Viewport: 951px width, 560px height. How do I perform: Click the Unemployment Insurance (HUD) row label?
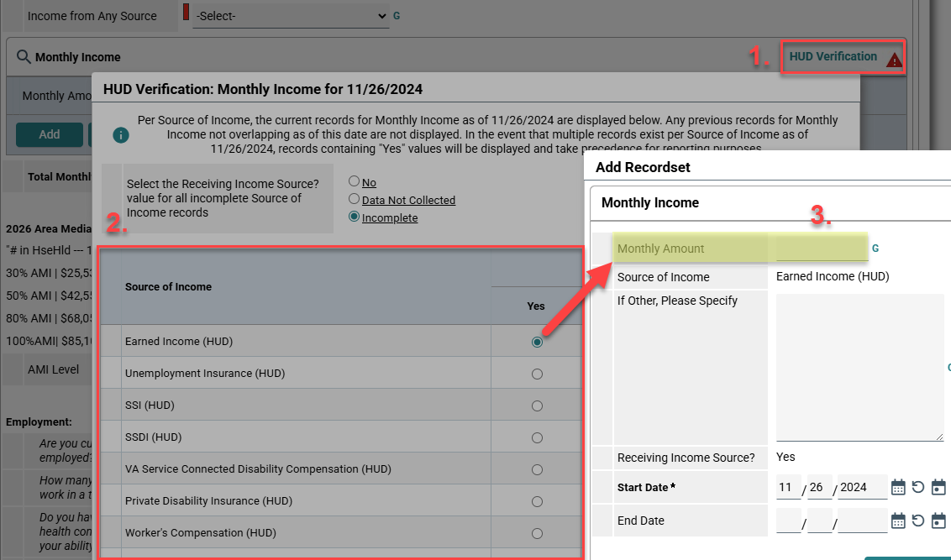click(x=205, y=374)
